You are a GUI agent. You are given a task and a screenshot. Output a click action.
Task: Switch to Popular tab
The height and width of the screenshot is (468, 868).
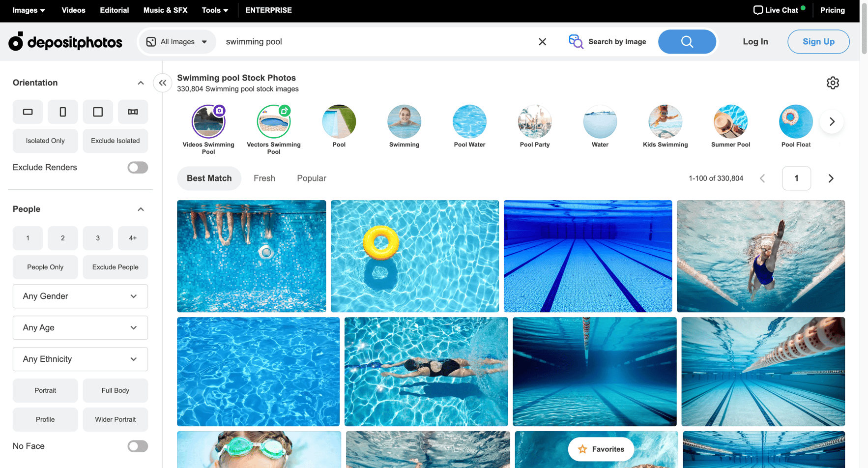coord(312,178)
